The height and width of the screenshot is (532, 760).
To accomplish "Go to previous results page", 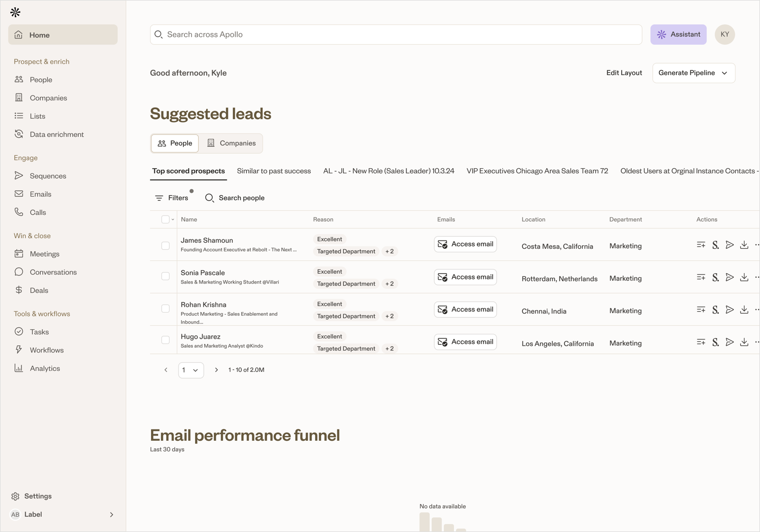I will point(166,370).
